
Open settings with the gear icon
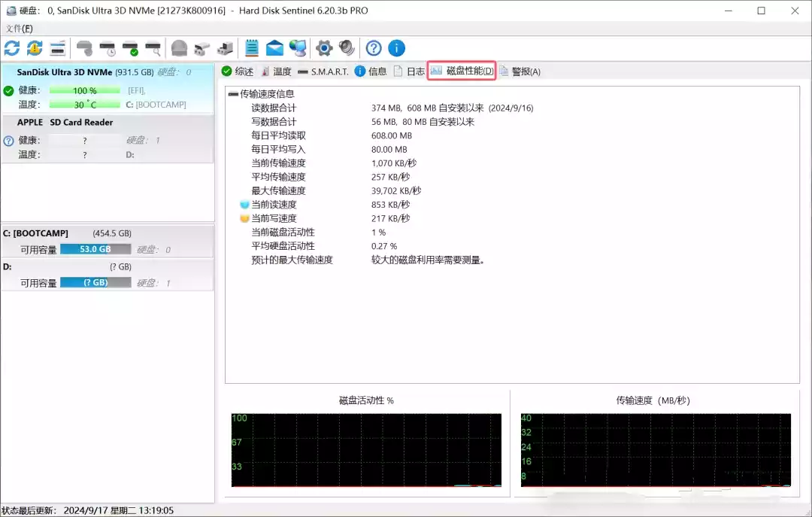point(324,48)
